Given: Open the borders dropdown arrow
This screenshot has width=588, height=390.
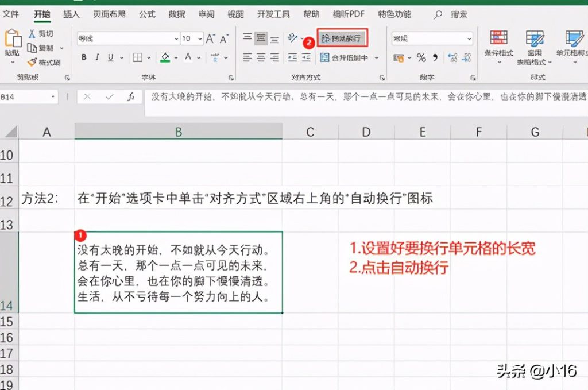Looking at the screenshot, I should pos(149,57).
